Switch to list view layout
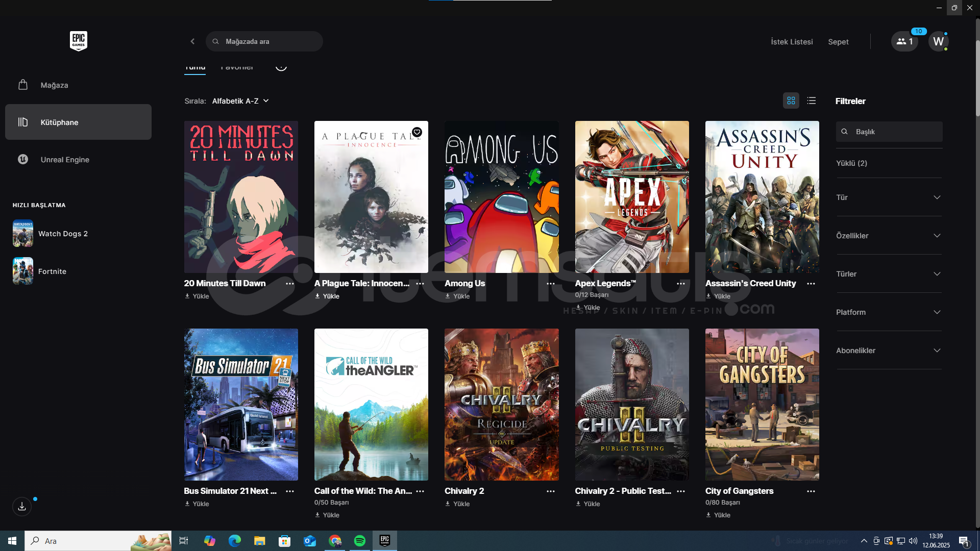The height and width of the screenshot is (551, 980). [x=812, y=101]
